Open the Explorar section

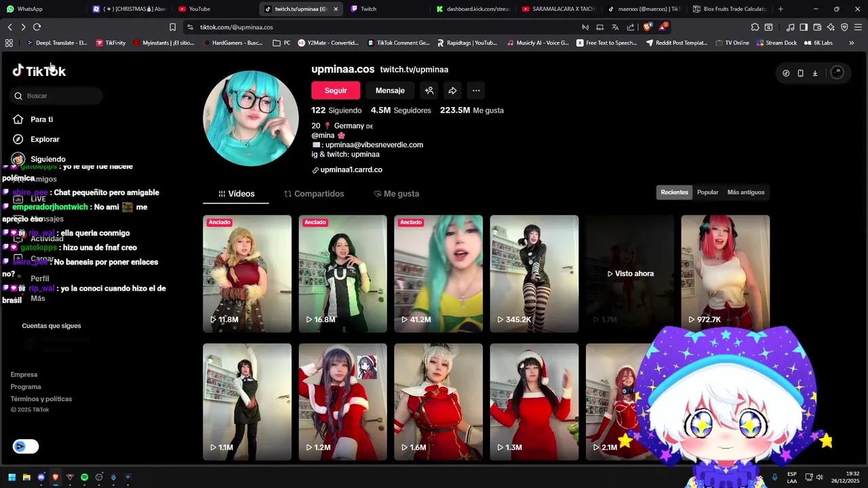click(37, 139)
